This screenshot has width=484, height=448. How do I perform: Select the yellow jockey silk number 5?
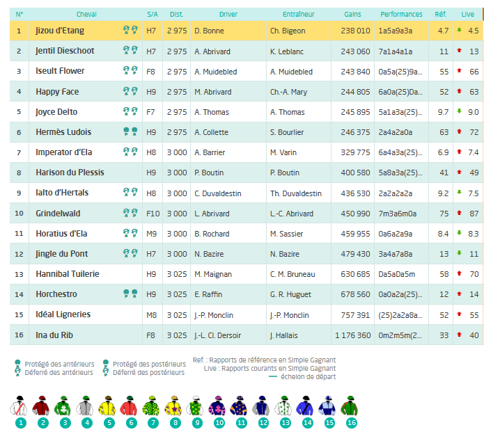tap(109, 407)
